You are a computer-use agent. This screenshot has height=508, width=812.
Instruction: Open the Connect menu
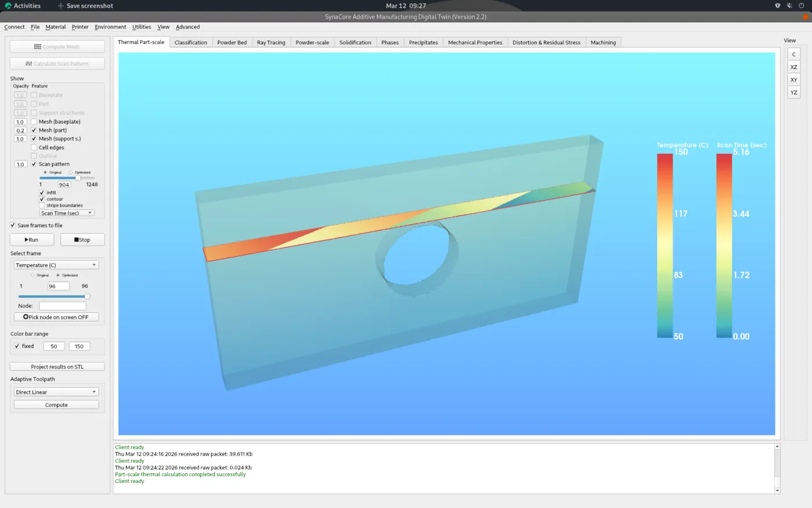14,27
